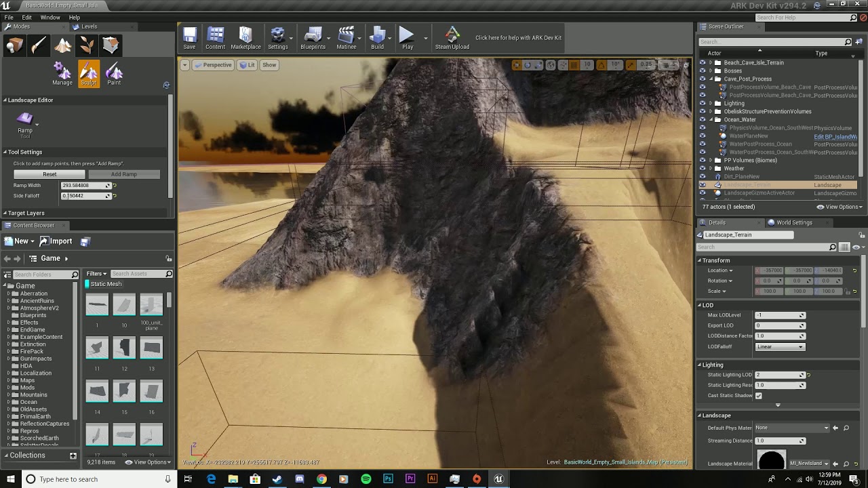
Task: Click the Play toolbar button
Action: (x=407, y=38)
